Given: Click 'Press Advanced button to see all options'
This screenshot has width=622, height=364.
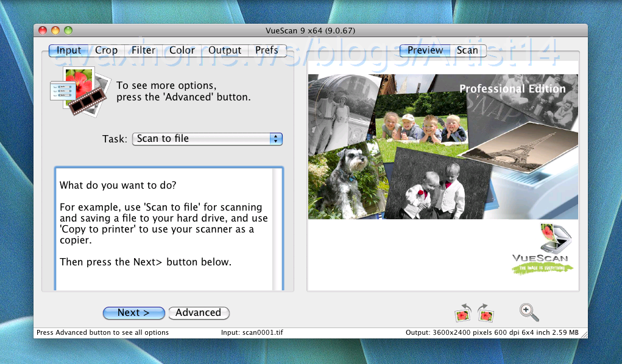Looking at the screenshot, I should point(103,333).
